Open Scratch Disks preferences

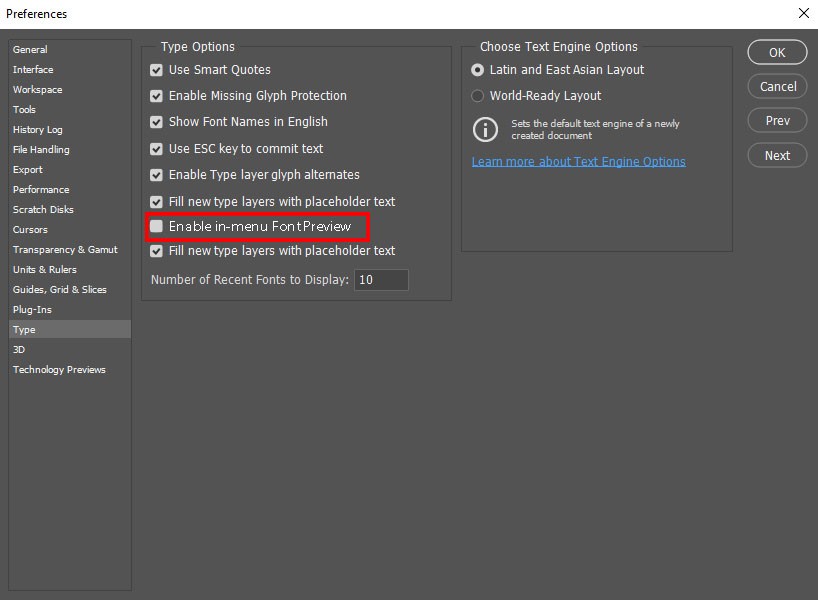pyautogui.click(x=69, y=210)
